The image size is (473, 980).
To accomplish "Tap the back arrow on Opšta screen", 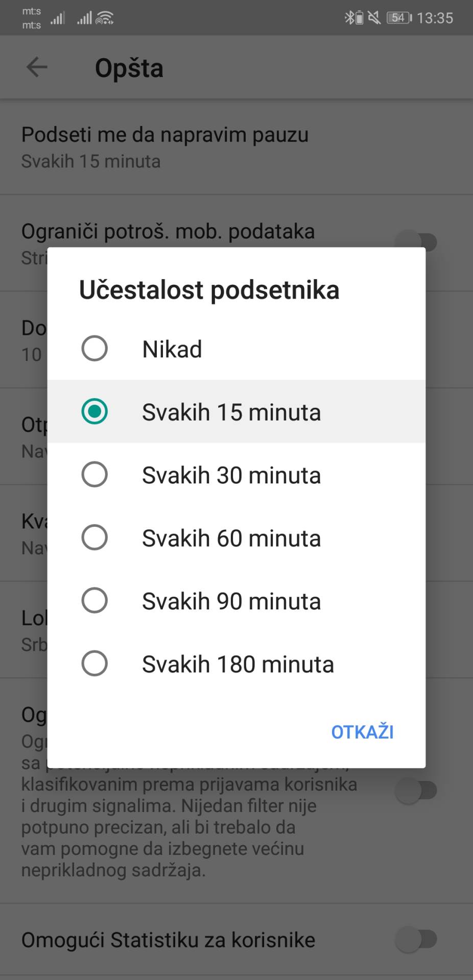I will [x=36, y=67].
